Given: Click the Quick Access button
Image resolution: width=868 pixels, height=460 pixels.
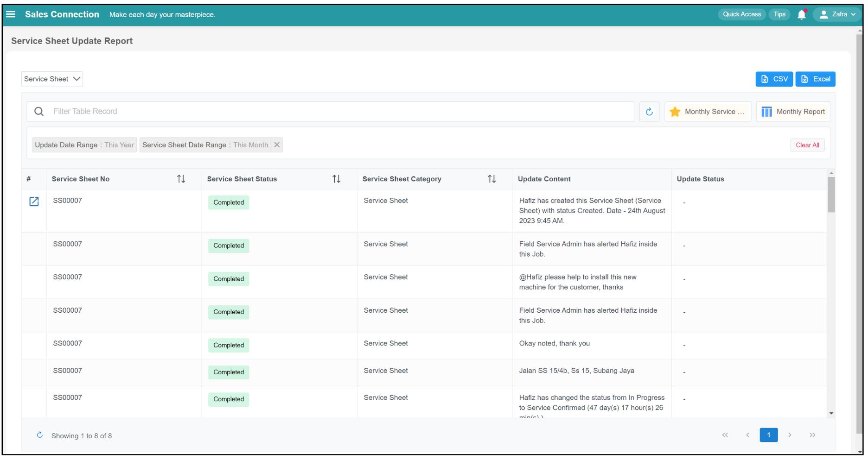Looking at the screenshot, I should 742,14.
